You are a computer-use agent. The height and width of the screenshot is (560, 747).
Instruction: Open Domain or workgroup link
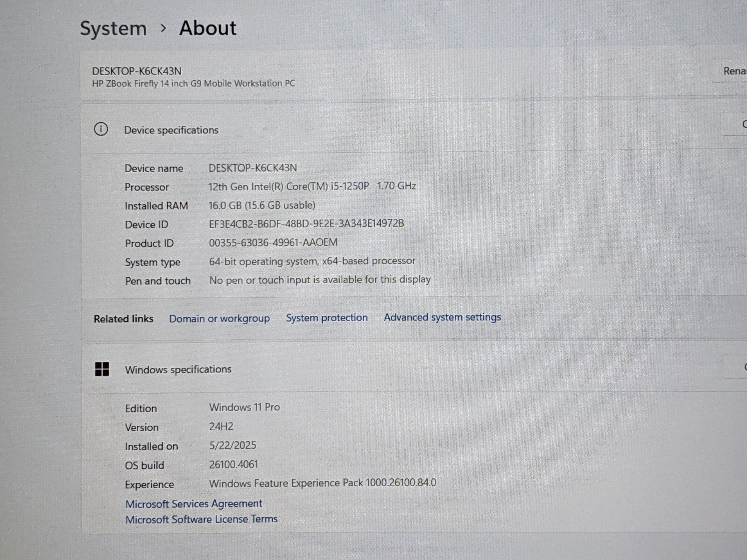[x=219, y=319]
